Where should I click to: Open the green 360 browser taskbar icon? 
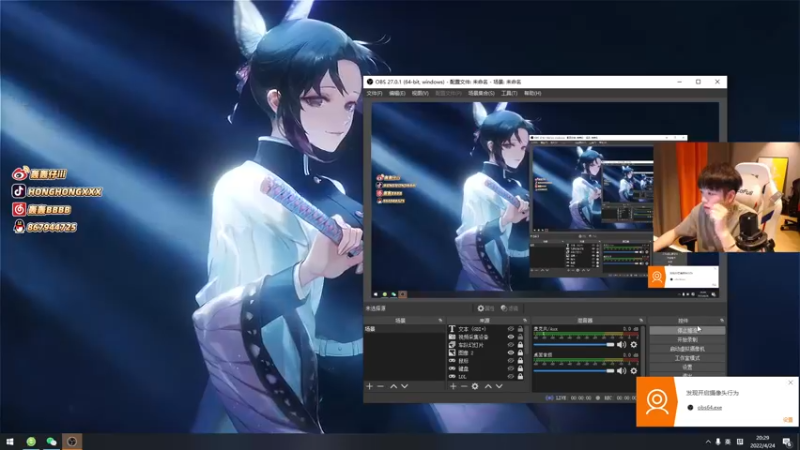tap(31, 441)
